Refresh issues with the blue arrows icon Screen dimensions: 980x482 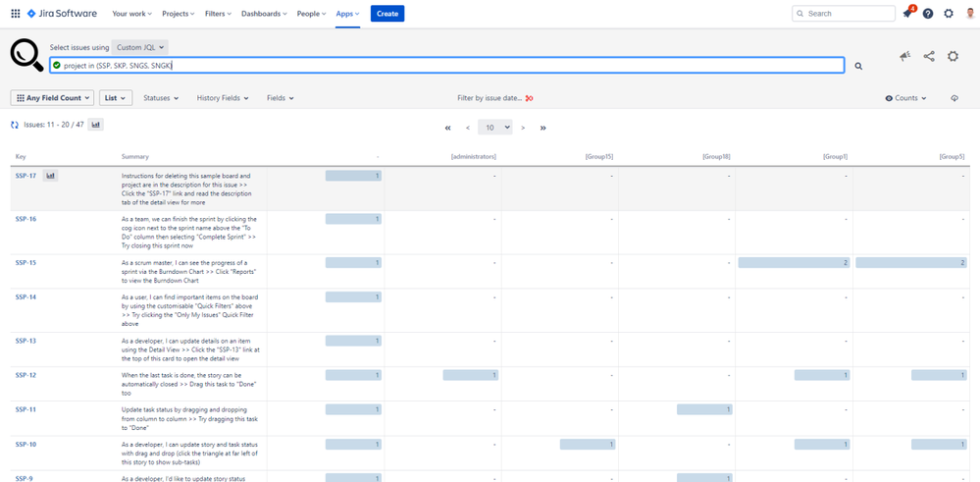[15, 125]
